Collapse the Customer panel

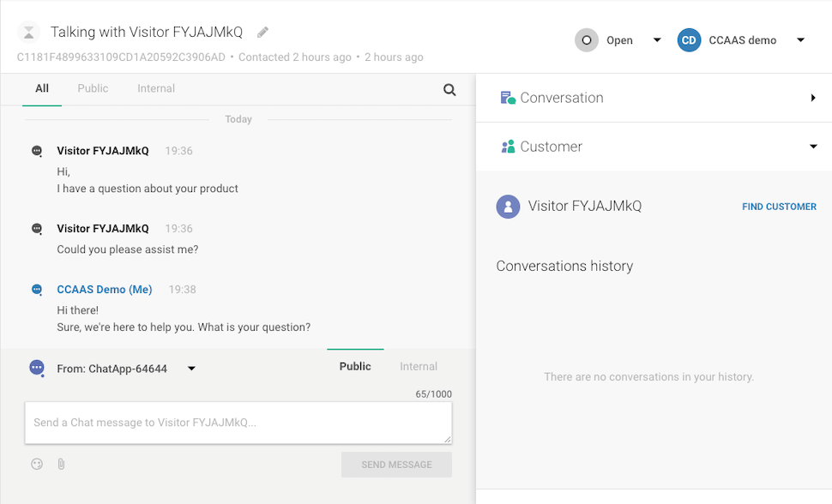point(813,147)
